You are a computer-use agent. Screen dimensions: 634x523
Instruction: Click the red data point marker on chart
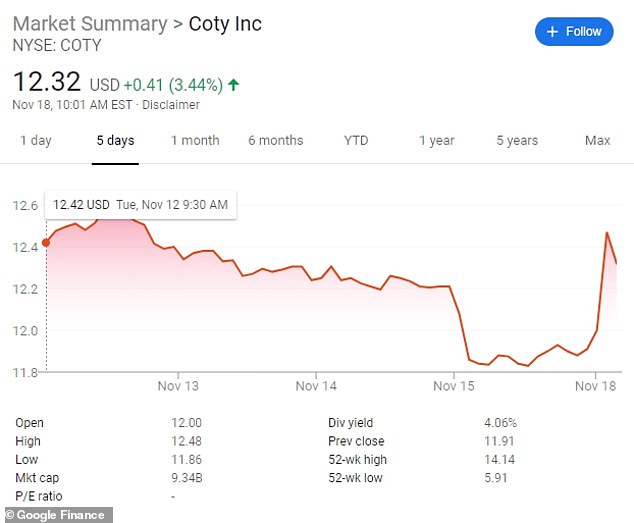point(46,242)
